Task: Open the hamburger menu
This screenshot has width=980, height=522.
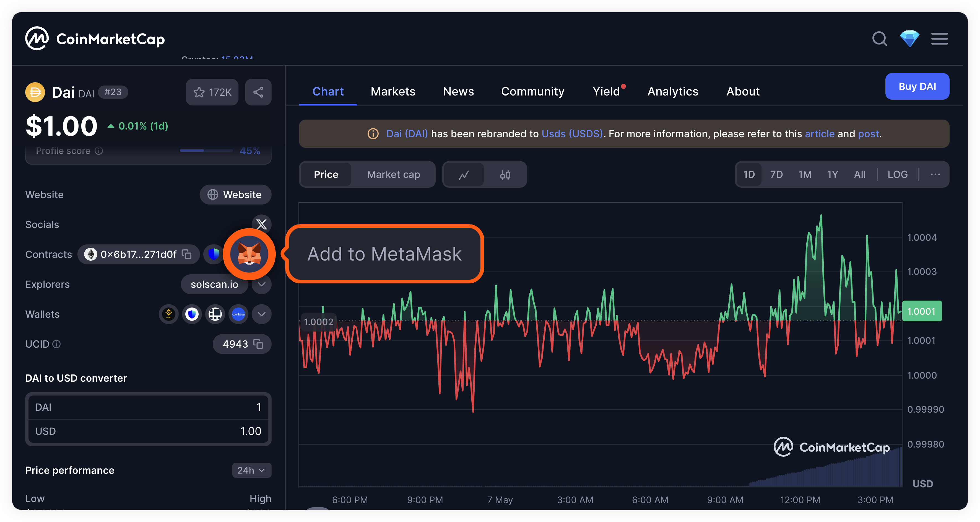Action: click(x=939, y=39)
